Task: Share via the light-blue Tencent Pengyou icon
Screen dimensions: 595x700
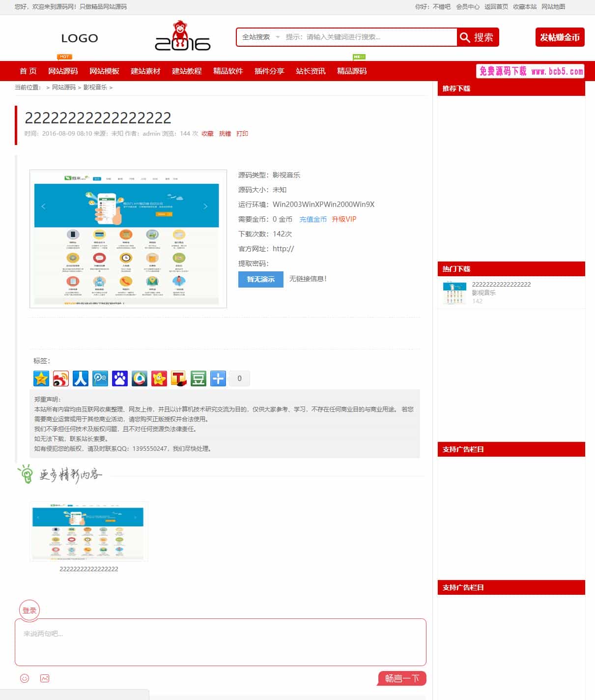Action: pos(100,379)
